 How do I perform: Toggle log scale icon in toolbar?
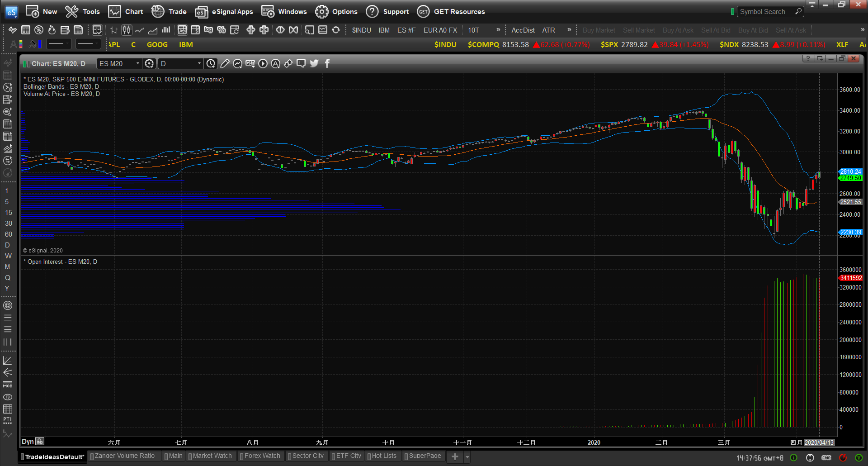coord(208,30)
